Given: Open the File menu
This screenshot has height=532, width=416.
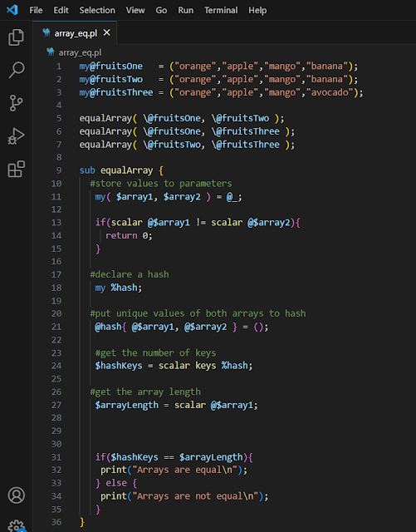Looking at the screenshot, I should (36, 10).
